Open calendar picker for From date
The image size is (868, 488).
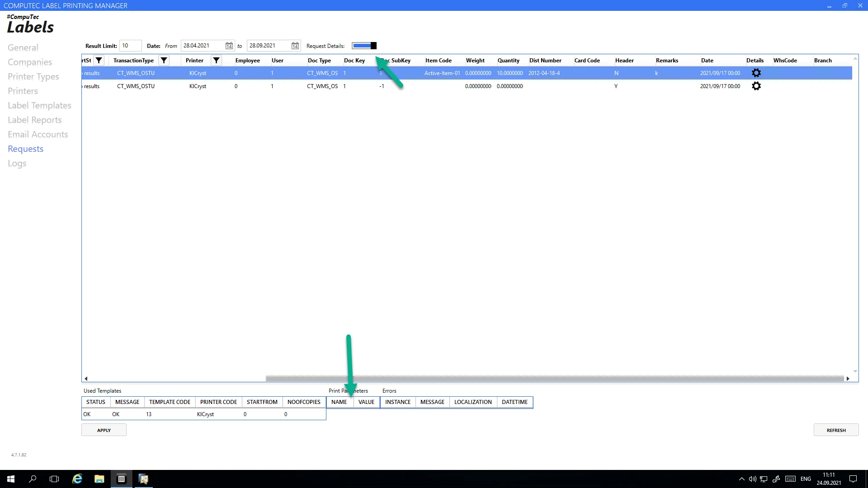click(x=229, y=46)
